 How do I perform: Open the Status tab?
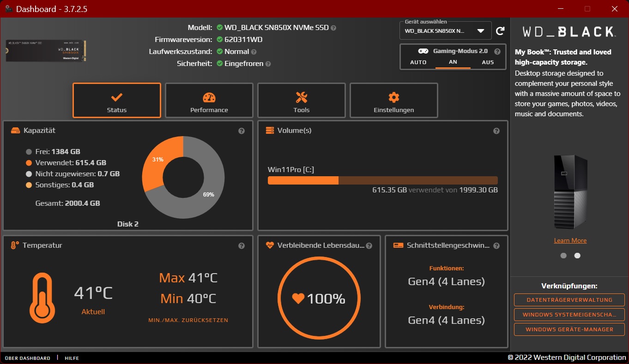(117, 101)
